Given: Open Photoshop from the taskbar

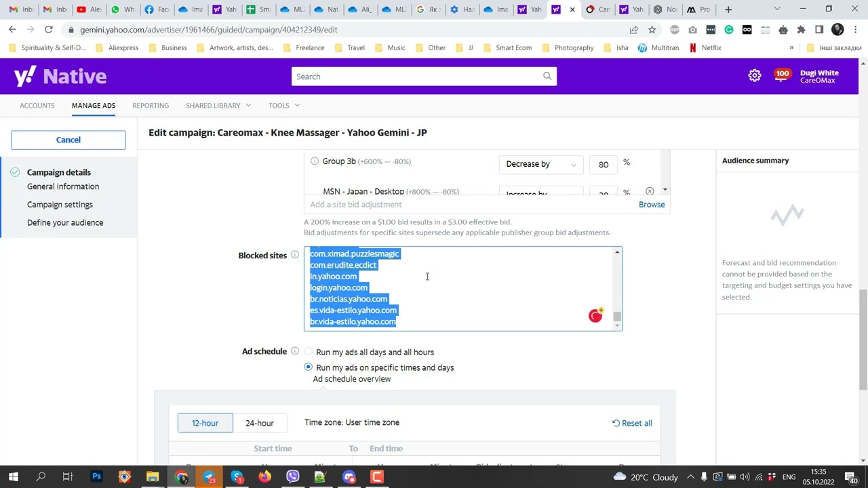Looking at the screenshot, I should 96,476.
